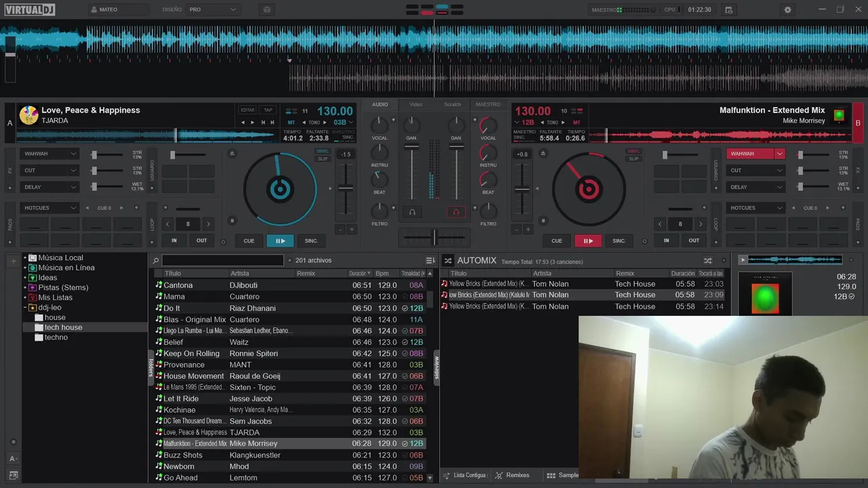Toggle right channel headphone cue icon
Viewport: 868px width, 488px height.
coord(456,212)
